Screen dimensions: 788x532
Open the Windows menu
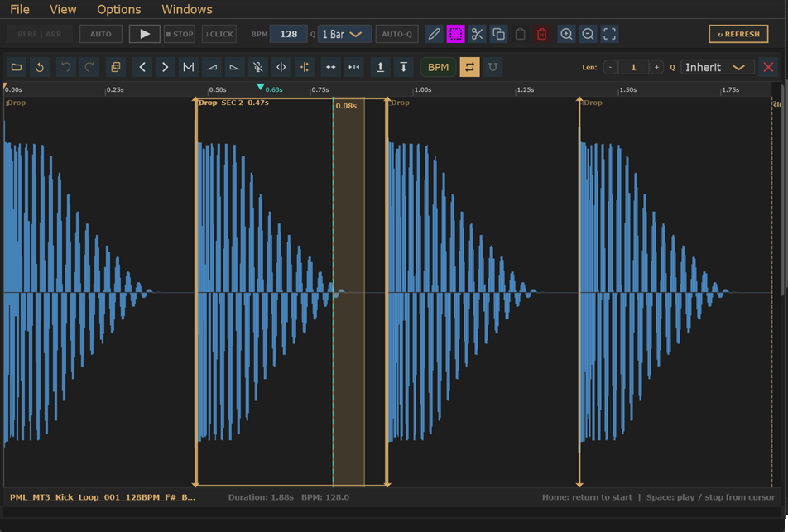pyautogui.click(x=186, y=9)
